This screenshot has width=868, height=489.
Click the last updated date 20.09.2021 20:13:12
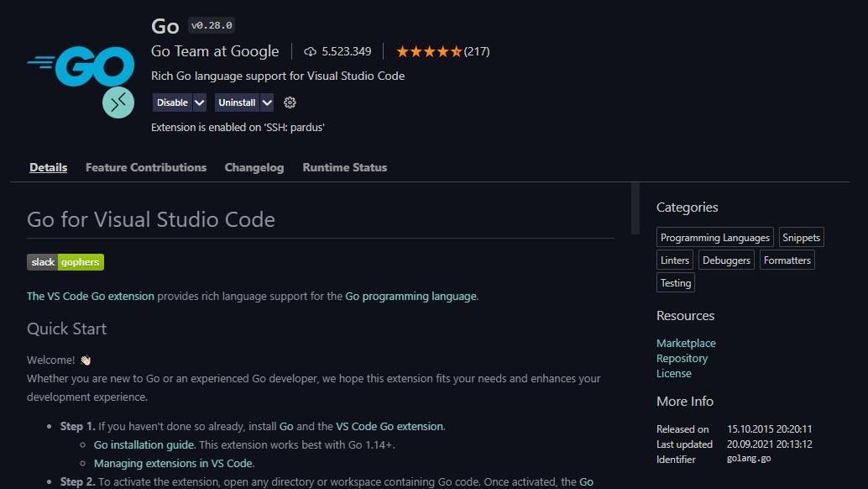[x=769, y=444]
